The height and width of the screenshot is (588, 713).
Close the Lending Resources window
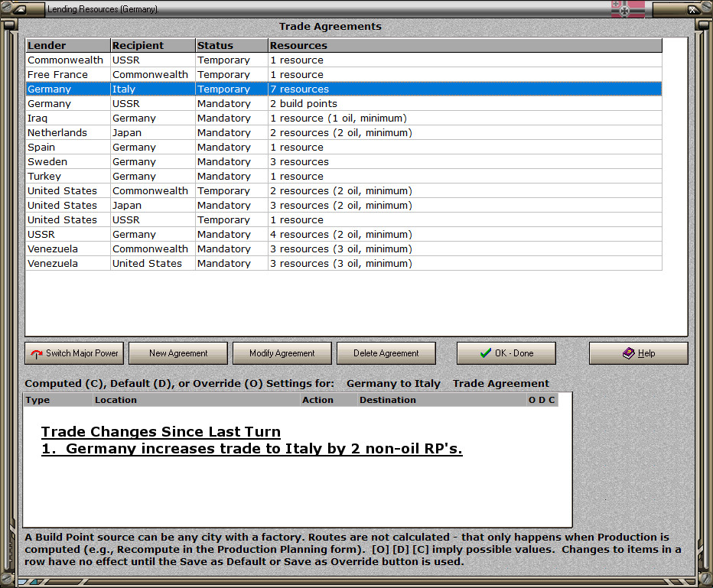(x=692, y=9)
